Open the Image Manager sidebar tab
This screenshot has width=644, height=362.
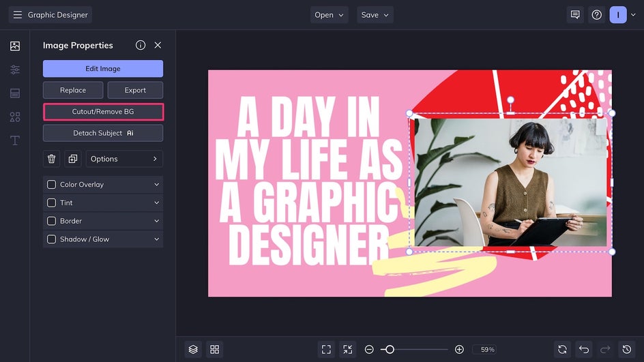(x=15, y=46)
